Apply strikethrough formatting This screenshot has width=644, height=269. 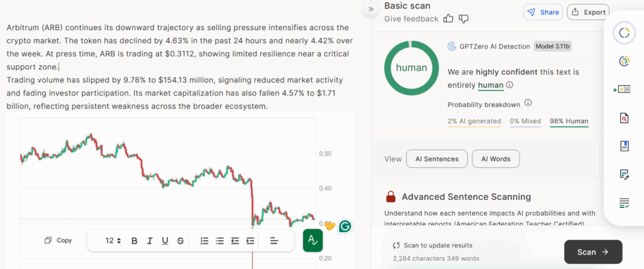180,241
